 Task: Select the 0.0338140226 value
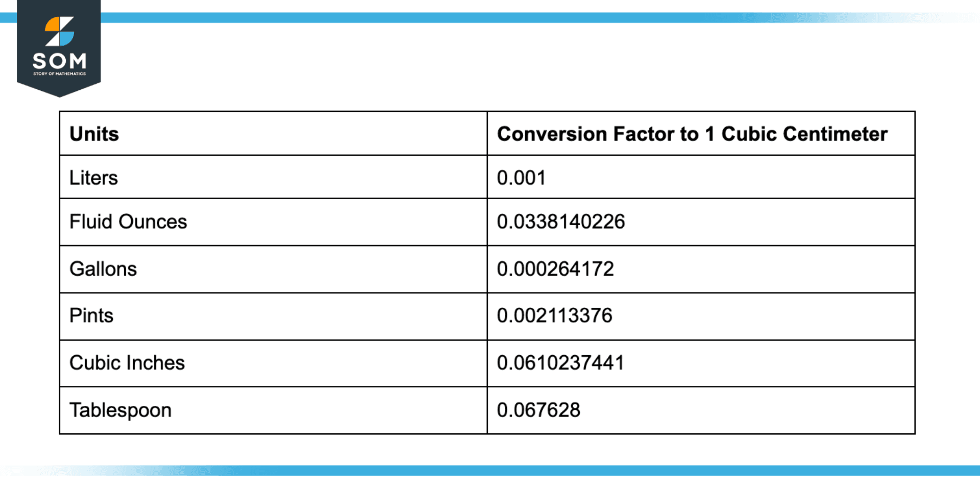[560, 222]
